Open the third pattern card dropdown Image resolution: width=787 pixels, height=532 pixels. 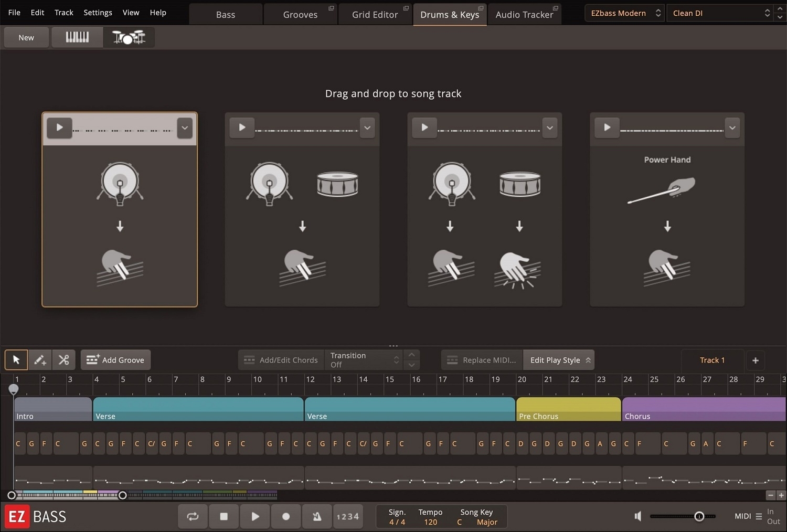(x=550, y=128)
